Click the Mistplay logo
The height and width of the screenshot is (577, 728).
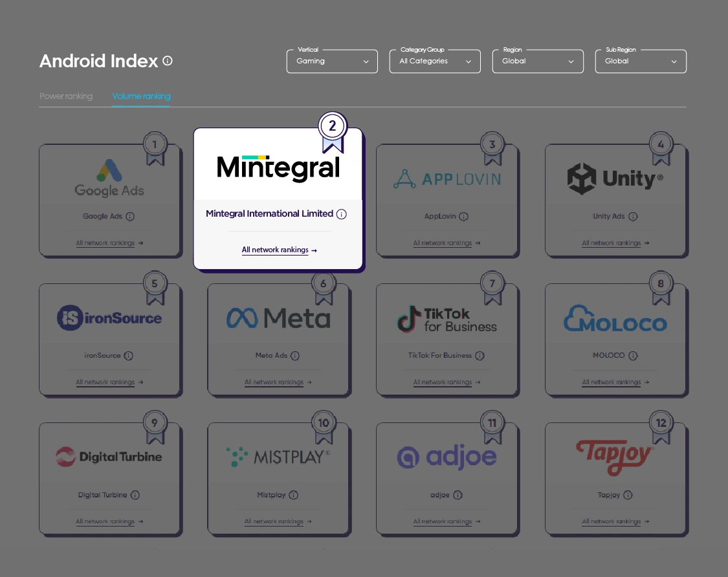[x=278, y=457]
